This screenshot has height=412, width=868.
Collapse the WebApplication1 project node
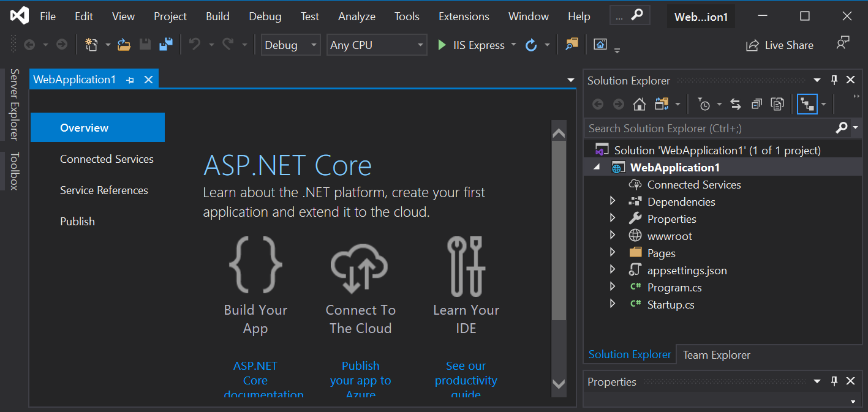(597, 167)
